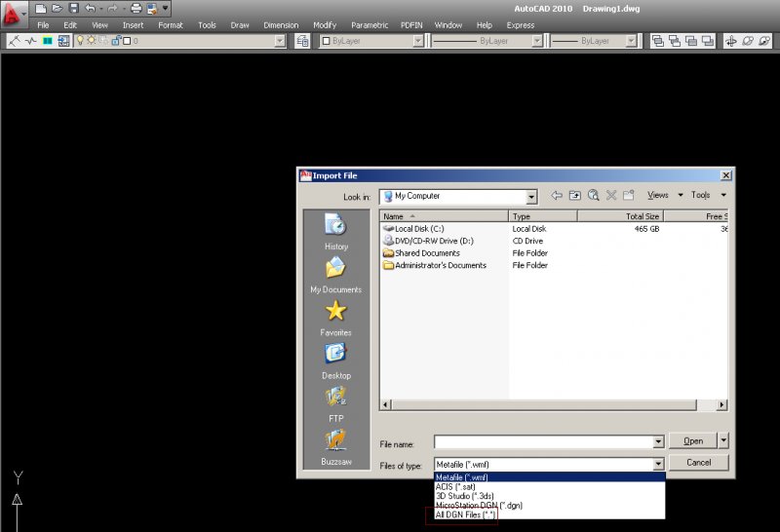The height and width of the screenshot is (532, 780).
Task: Open the Tools menu in Import File dialog
Action: [x=708, y=195]
